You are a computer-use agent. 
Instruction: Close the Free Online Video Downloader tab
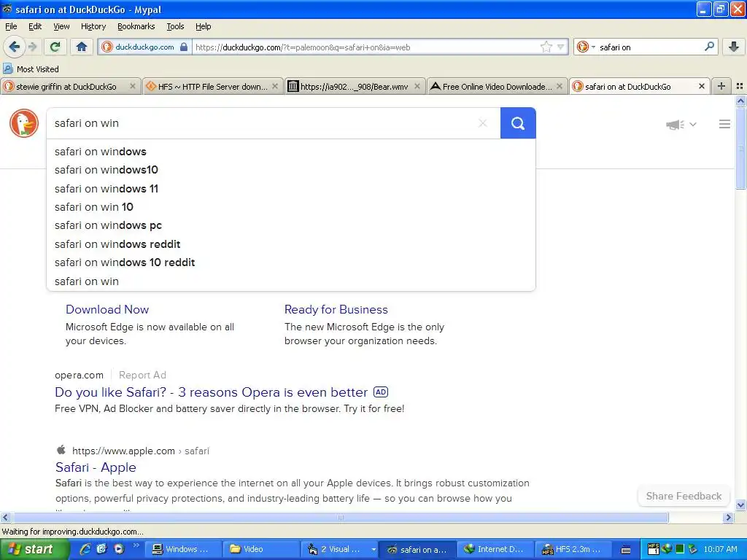pyautogui.click(x=560, y=86)
